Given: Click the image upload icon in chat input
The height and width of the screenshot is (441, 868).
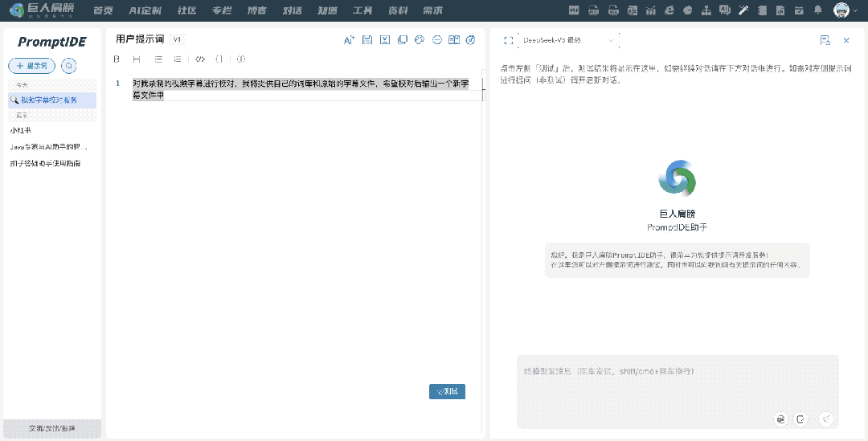Looking at the screenshot, I should click(x=781, y=419).
